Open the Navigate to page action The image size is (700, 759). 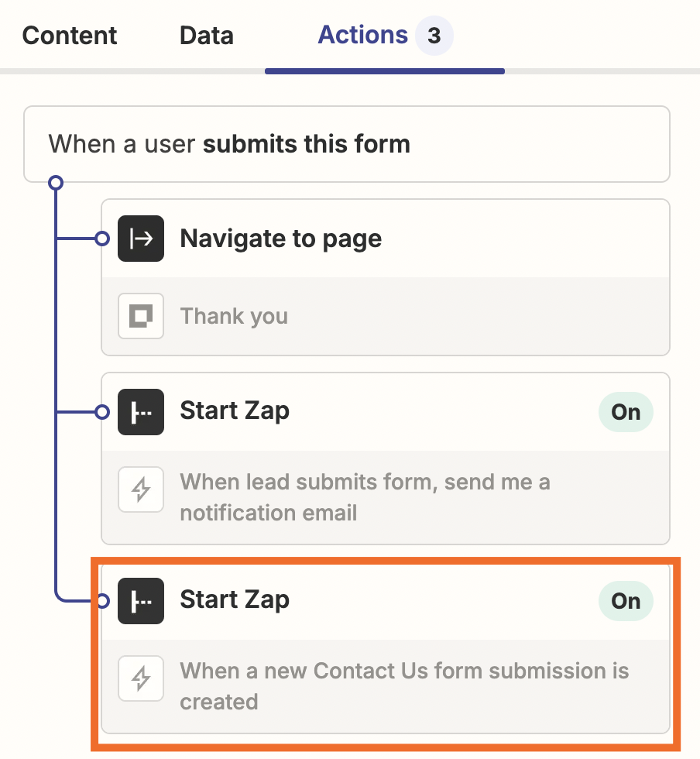tap(280, 239)
